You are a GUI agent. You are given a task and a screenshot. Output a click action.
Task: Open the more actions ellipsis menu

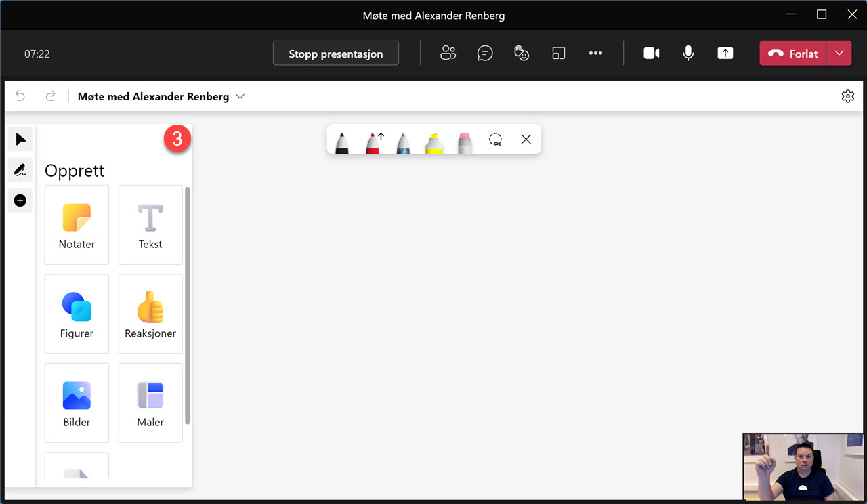[595, 54]
